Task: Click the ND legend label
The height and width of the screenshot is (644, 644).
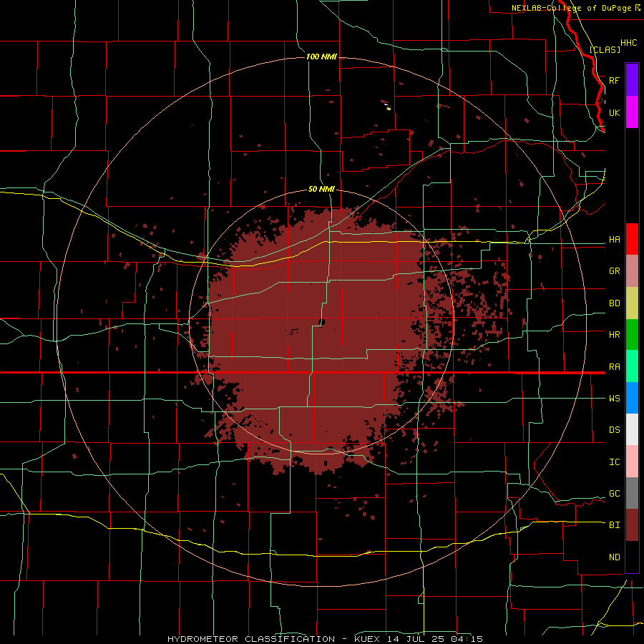Action: pyautogui.click(x=614, y=557)
